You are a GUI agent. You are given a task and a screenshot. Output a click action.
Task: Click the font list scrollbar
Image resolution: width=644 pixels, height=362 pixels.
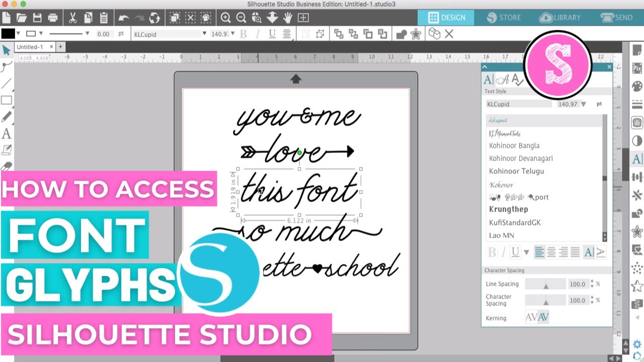(605, 178)
